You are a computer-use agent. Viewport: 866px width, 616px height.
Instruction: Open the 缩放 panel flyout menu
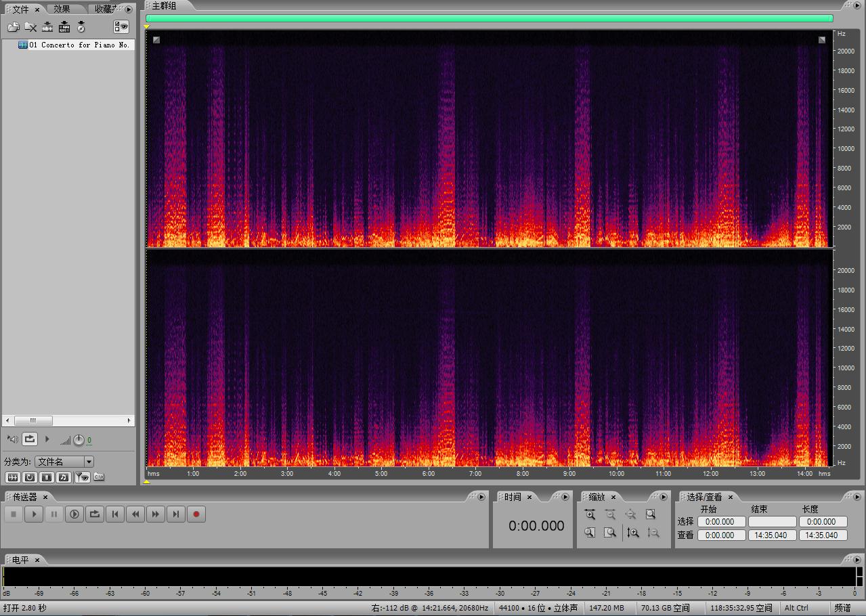pos(664,497)
